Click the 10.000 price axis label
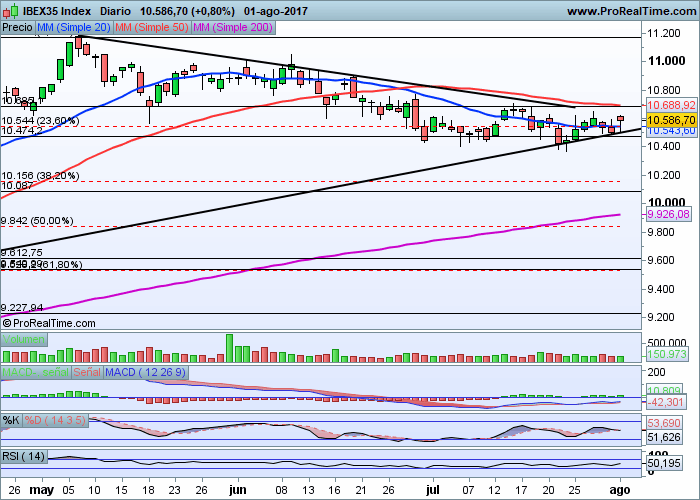700x500 pixels. (x=666, y=203)
